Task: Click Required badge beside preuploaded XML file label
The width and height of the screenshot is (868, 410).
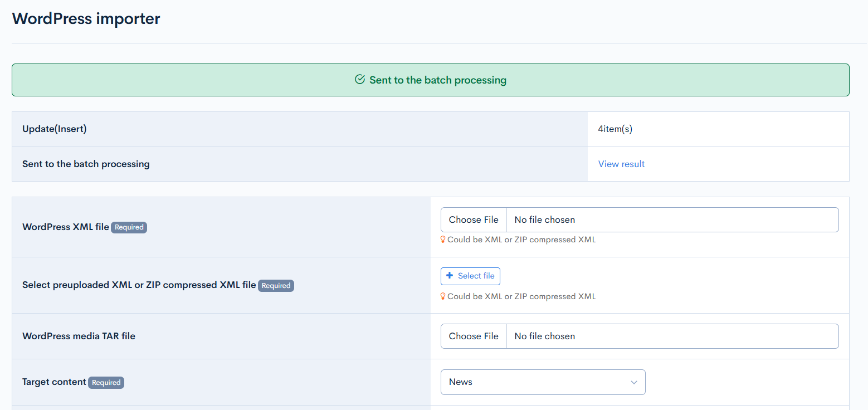Action: click(276, 286)
